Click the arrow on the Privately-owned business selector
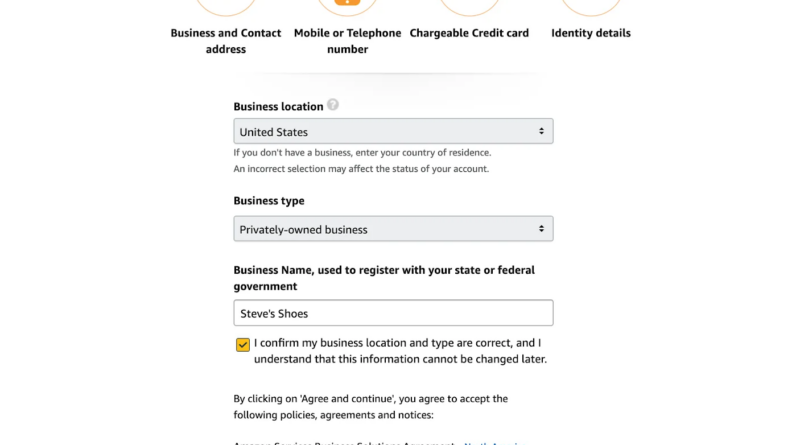Screen dimensions: 800x445 coord(541,229)
